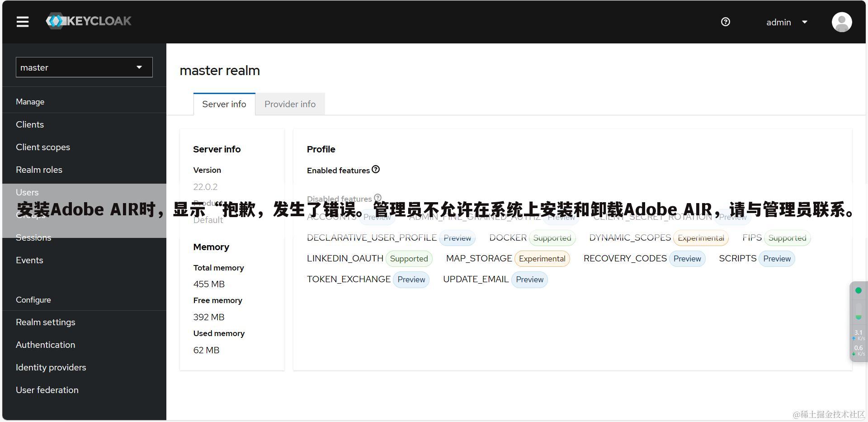Open Sessions in the sidebar
868x422 pixels.
pyautogui.click(x=33, y=237)
